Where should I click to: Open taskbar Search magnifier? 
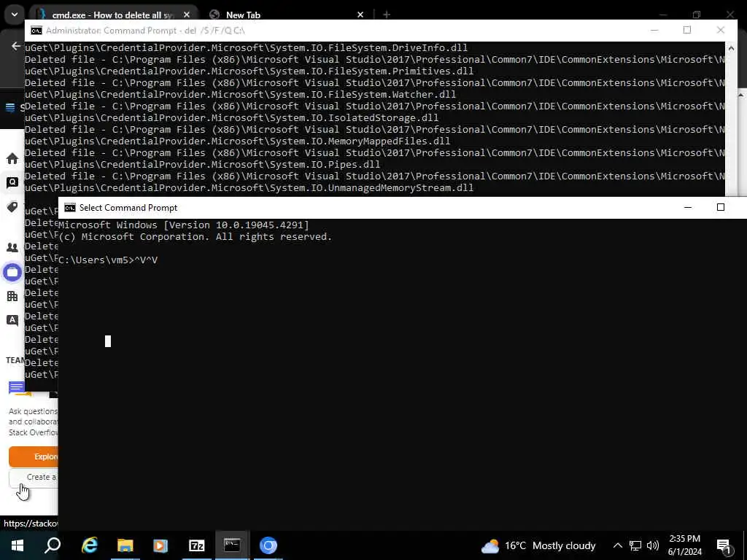pos(53,545)
